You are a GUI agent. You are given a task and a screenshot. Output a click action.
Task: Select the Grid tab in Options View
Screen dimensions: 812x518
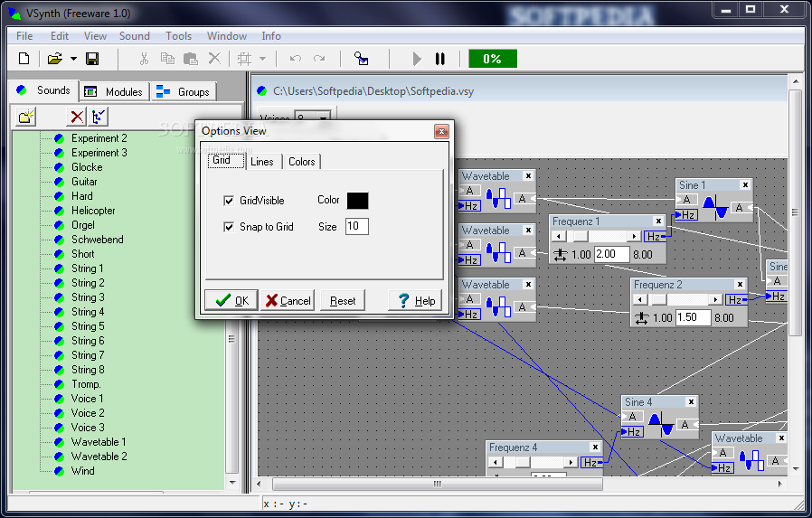(226, 160)
